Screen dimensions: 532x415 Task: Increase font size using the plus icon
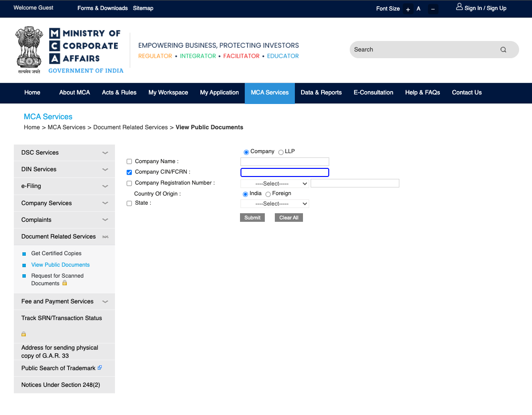408,9
